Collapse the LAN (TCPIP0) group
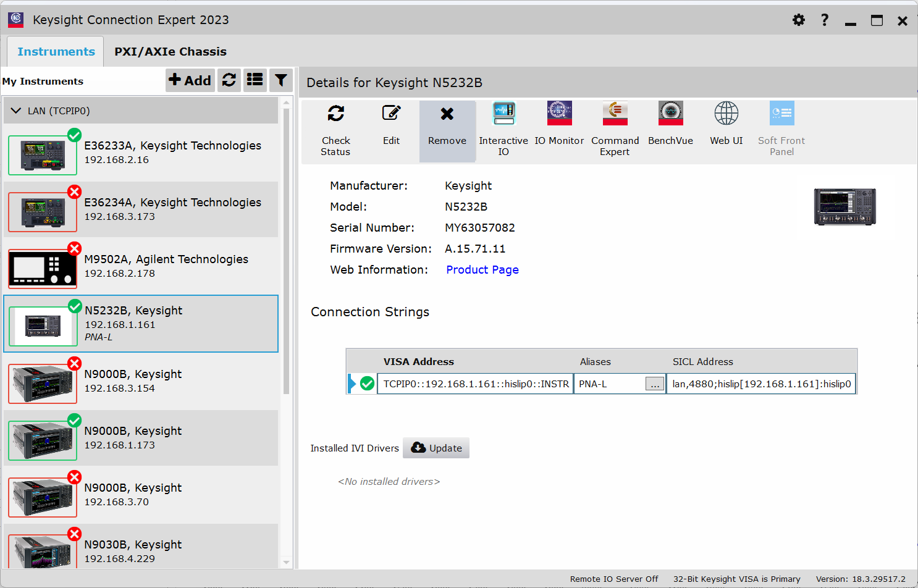The width and height of the screenshot is (918, 588). point(16,111)
